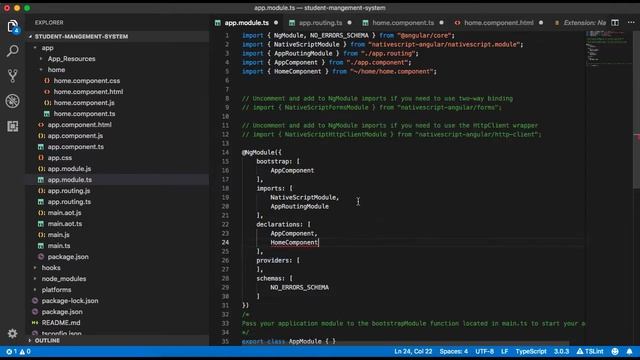Open Source Control view
The height and width of the screenshot is (360, 640).
(13, 76)
